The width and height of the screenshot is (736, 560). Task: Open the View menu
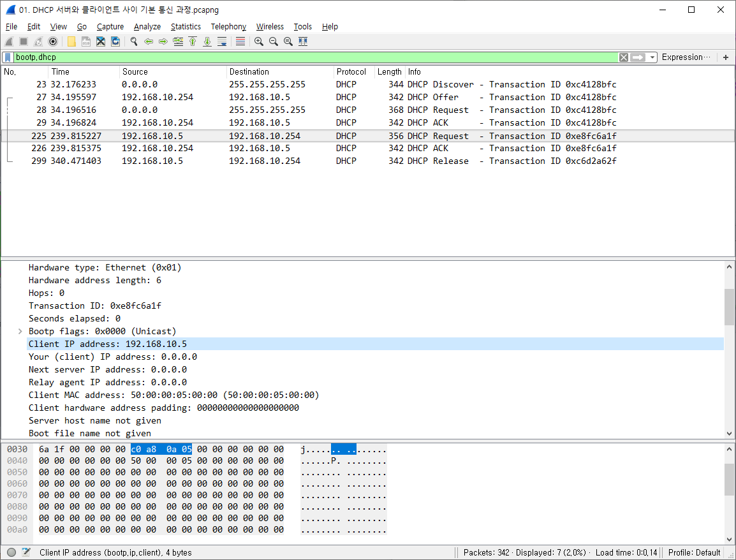coord(59,27)
